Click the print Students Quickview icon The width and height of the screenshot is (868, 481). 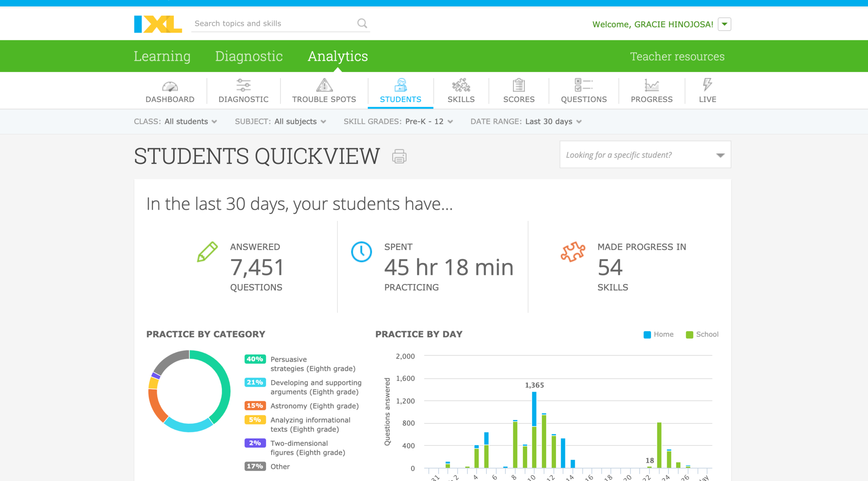tap(399, 156)
